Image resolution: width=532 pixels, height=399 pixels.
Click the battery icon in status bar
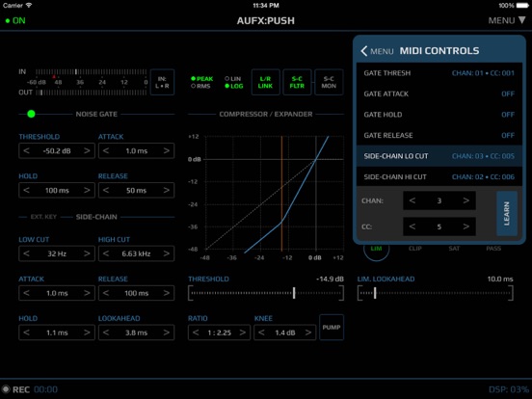pyautogui.click(x=521, y=6)
